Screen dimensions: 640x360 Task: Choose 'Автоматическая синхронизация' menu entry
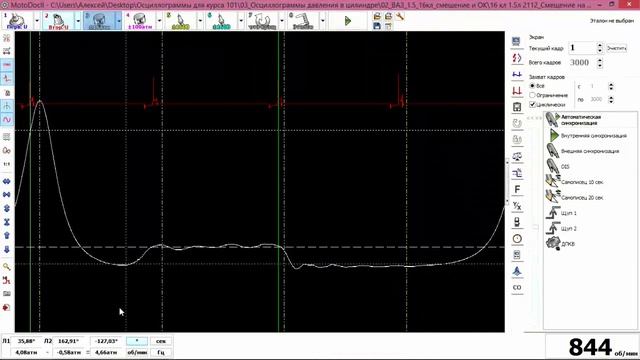(591, 120)
